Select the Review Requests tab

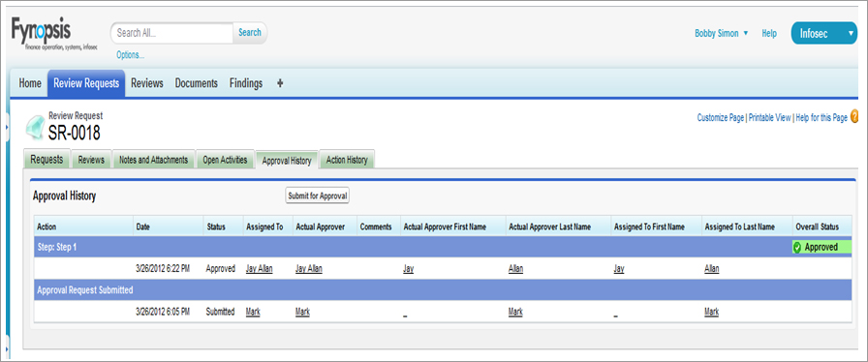point(86,83)
